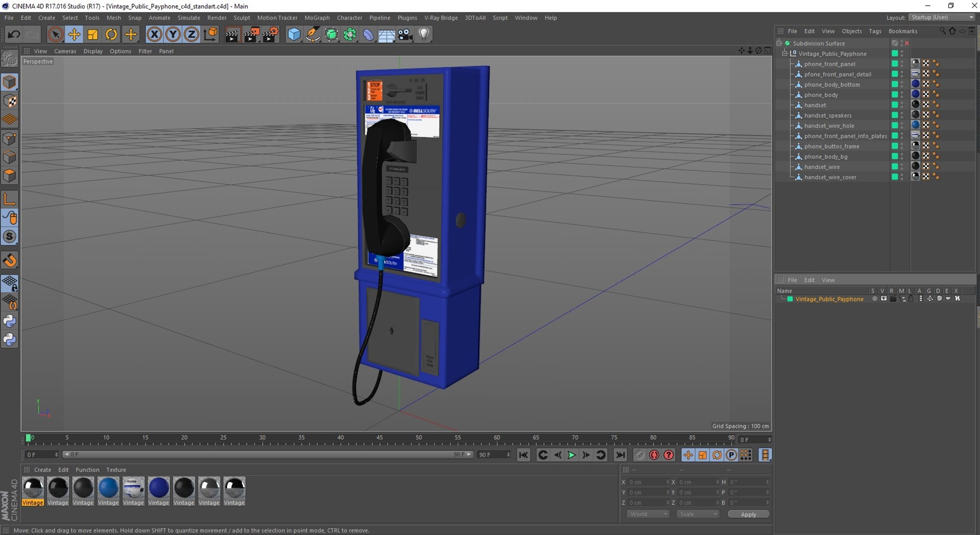The height and width of the screenshot is (535, 980).
Task: Add Bend deformer icon
Action: [x=369, y=34]
